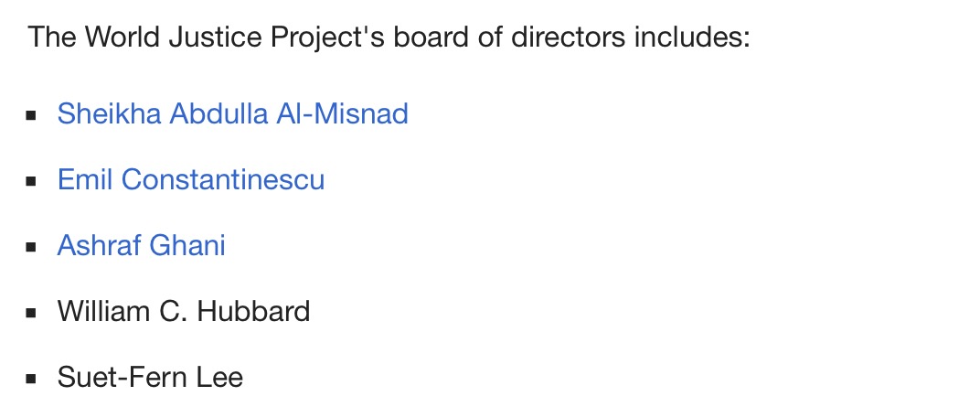Click the word "includes:" ending the intro

coord(692,37)
